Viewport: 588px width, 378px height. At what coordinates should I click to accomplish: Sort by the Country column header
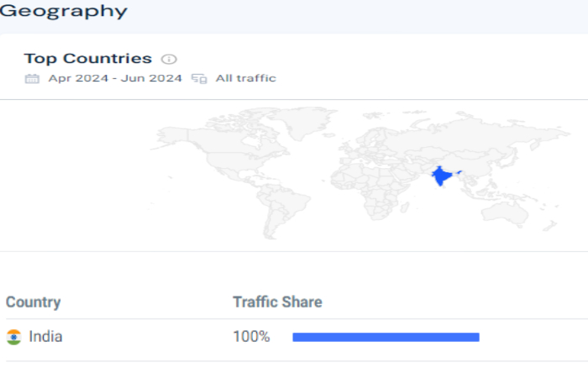(x=33, y=302)
